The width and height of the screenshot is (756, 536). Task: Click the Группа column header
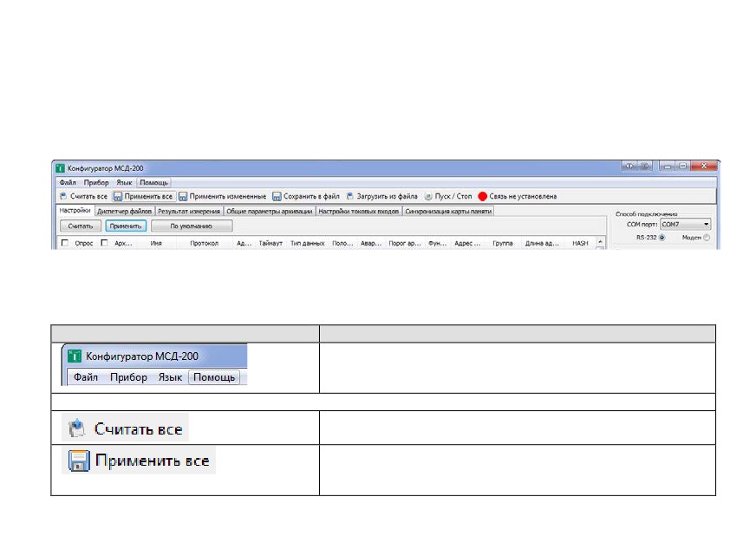click(503, 243)
